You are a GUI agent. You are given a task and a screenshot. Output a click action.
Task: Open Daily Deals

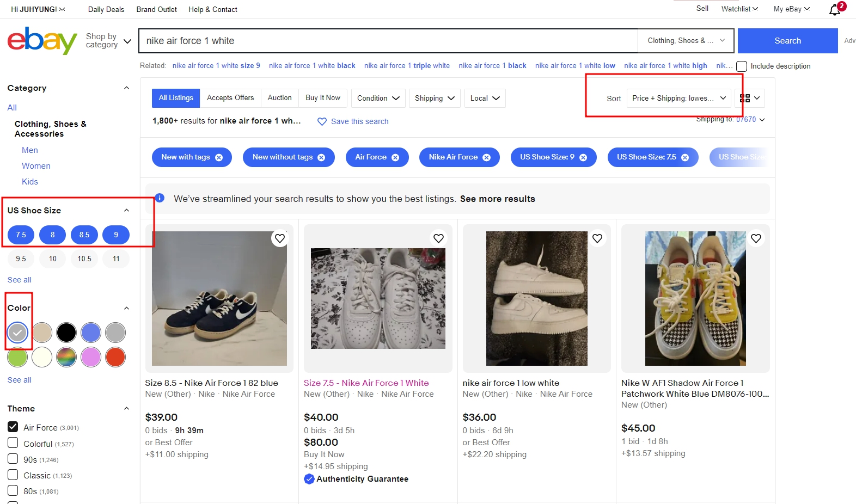coord(106,9)
